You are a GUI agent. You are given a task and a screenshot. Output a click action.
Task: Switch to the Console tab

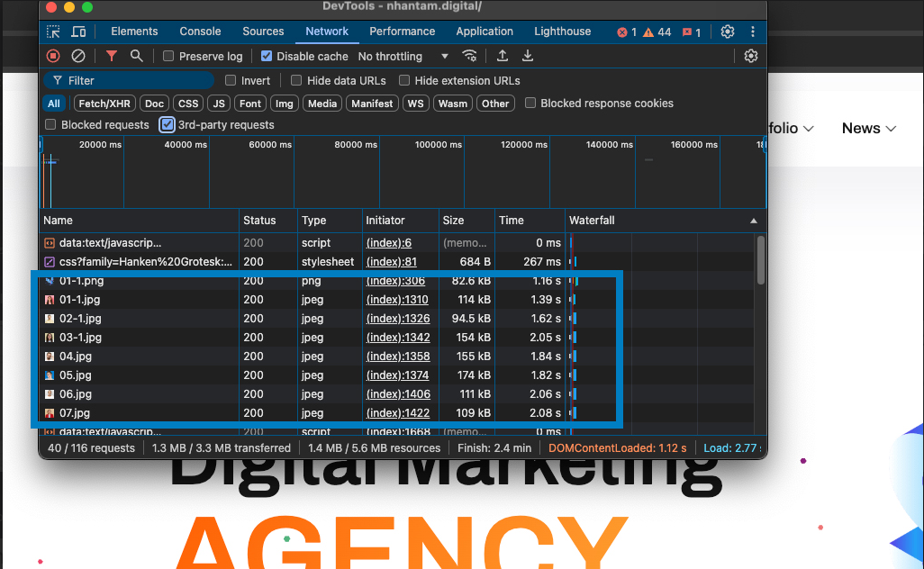[199, 32]
